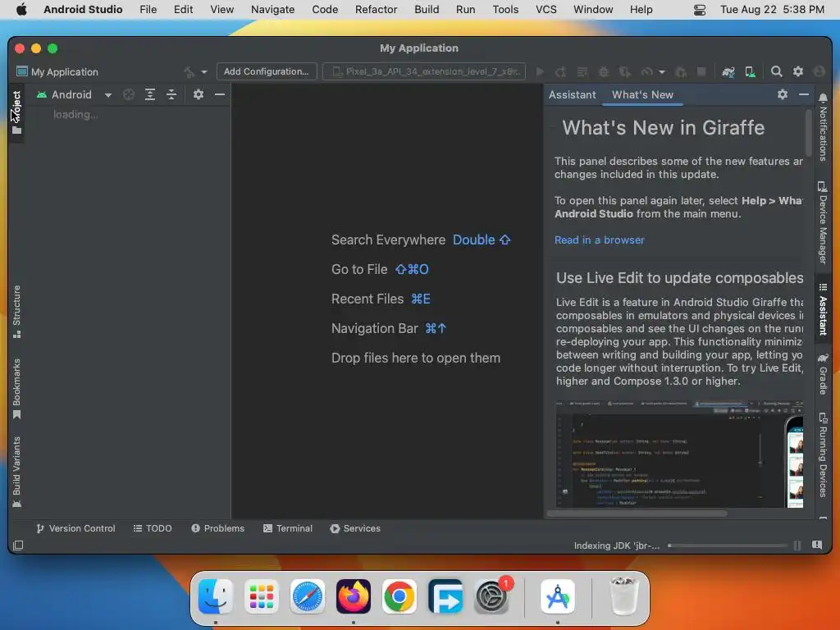Toggle the Running Devices tool window
Viewport: 840px width, 630px height.
(823, 454)
